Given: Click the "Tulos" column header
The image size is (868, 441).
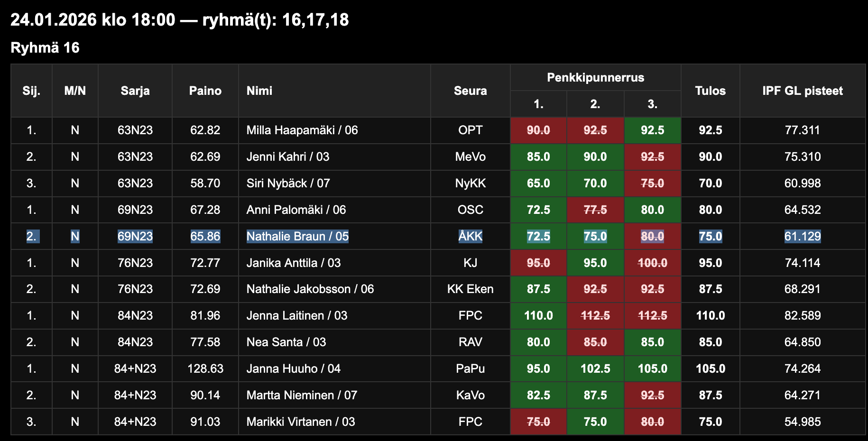Looking at the screenshot, I should (710, 91).
